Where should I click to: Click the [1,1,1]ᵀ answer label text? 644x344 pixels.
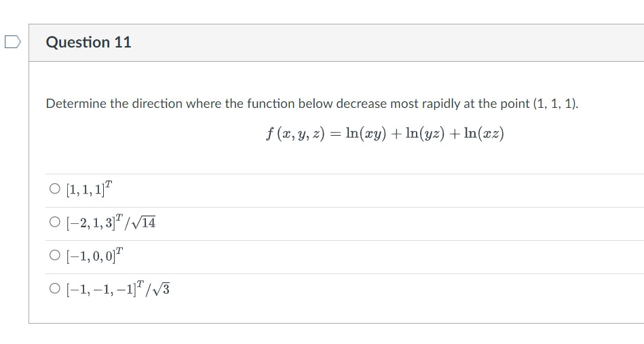(x=89, y=189)
